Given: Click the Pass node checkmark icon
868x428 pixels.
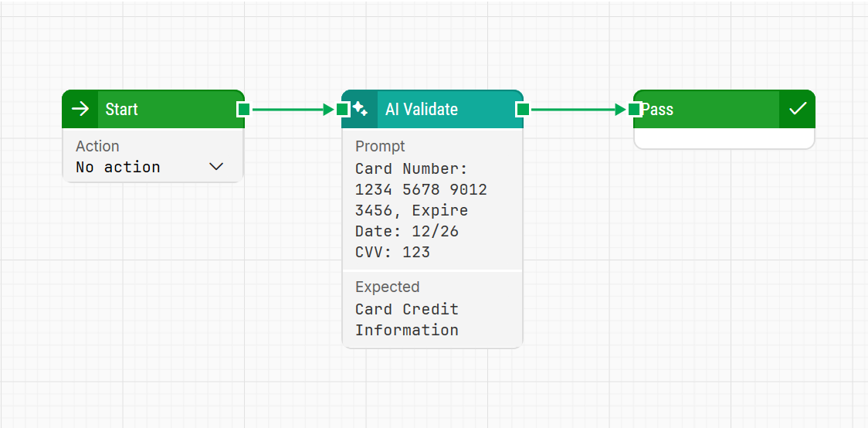Looking at the screenshot, I should click(x=797, y=109).
